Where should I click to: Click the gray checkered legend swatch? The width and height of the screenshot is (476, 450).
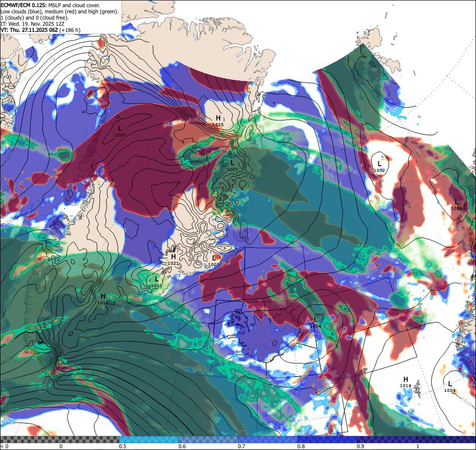point(59,440)
